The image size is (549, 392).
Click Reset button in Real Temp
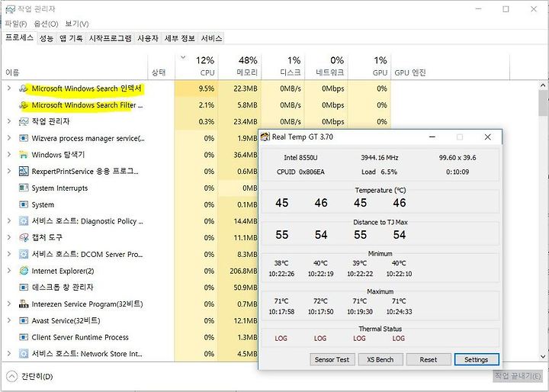click(429, 359)
